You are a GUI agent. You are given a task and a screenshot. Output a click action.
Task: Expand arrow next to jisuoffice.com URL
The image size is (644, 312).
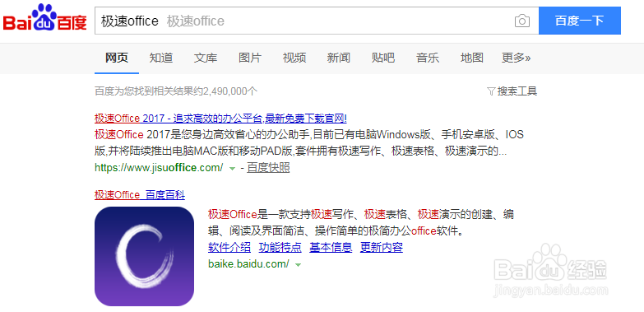click(x=232, y=168)
